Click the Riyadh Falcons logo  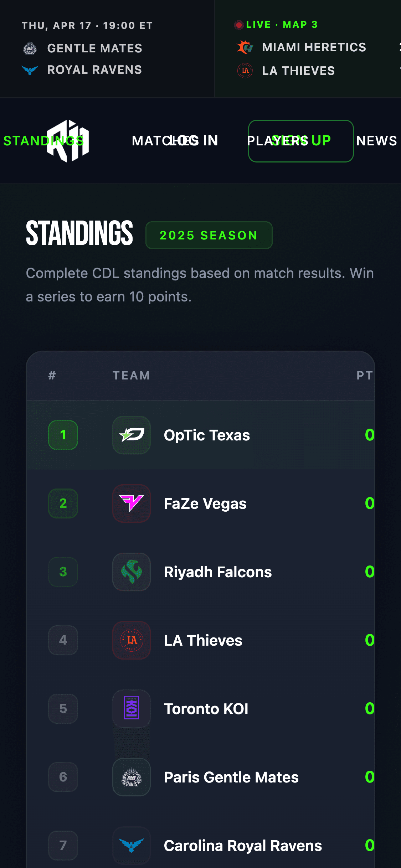(x=132, y=572)
